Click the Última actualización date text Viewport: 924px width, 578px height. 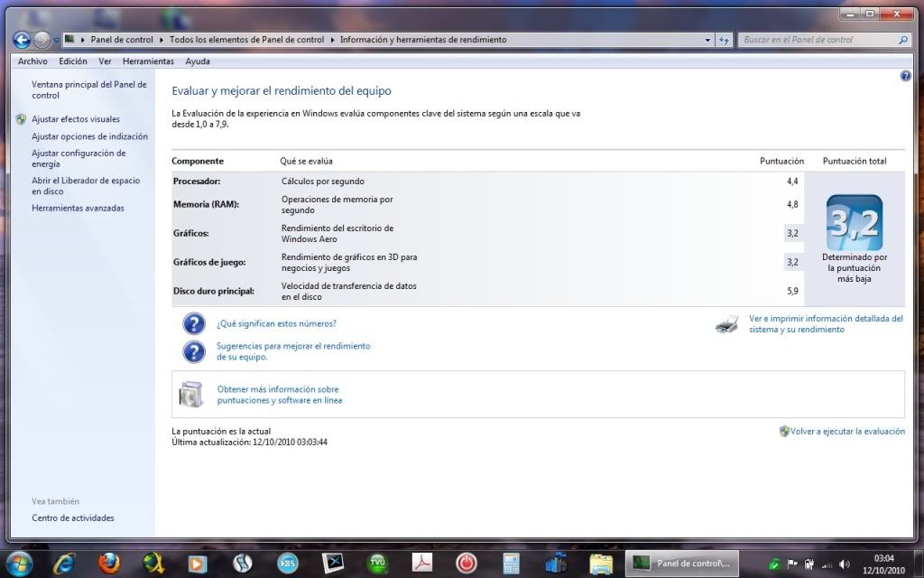[x=249, y=442]
